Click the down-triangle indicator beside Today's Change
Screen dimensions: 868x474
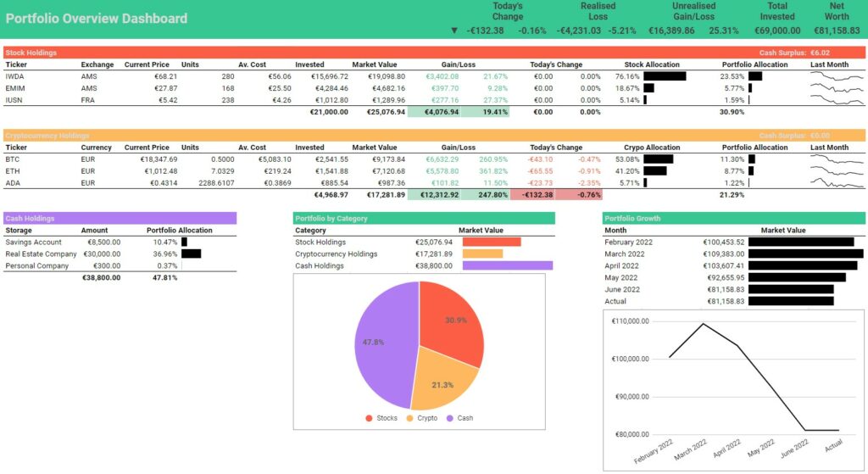coord(455,31)
